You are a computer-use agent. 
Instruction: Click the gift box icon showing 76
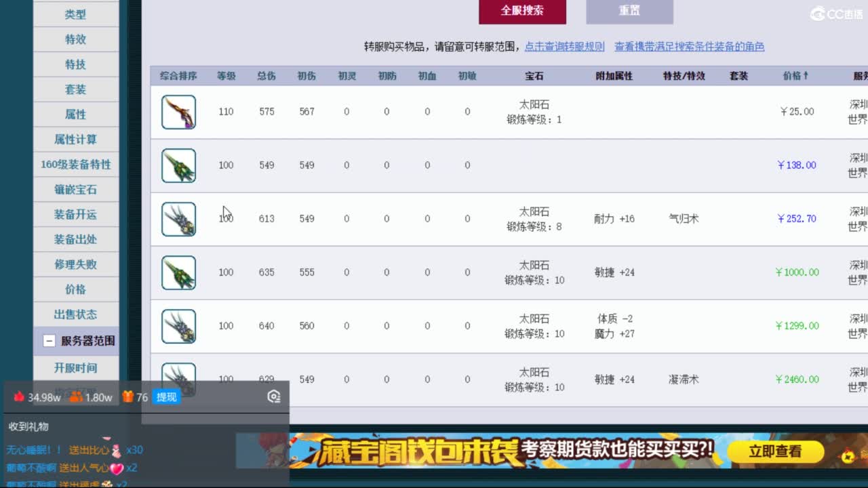pos(127,398)
